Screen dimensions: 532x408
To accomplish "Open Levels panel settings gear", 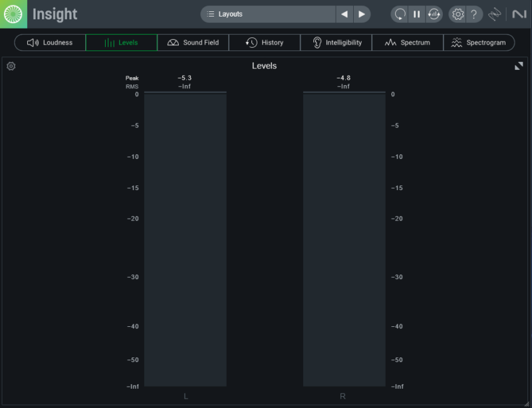I will pos(11,66).
